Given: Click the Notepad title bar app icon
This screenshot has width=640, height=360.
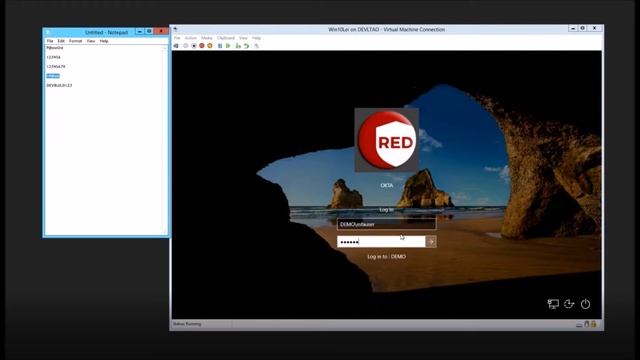Looking at the screenshot, I should pos(48,32).
